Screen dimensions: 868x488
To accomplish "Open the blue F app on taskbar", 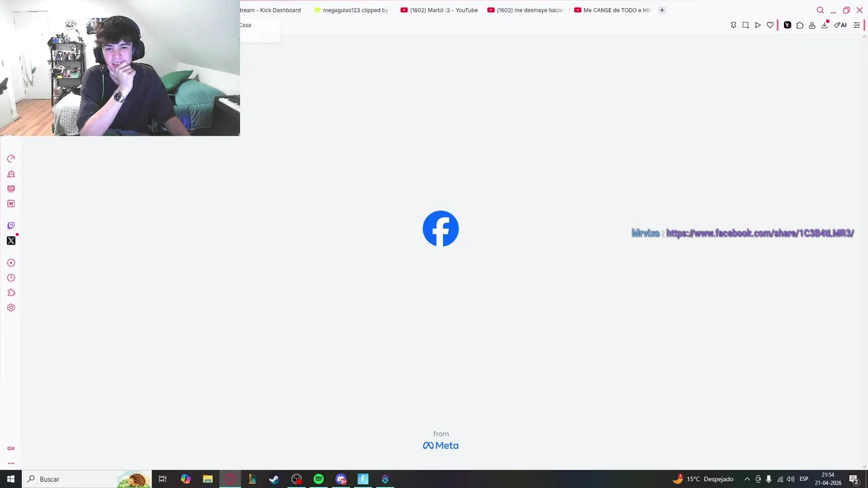I will coord(363,479).
